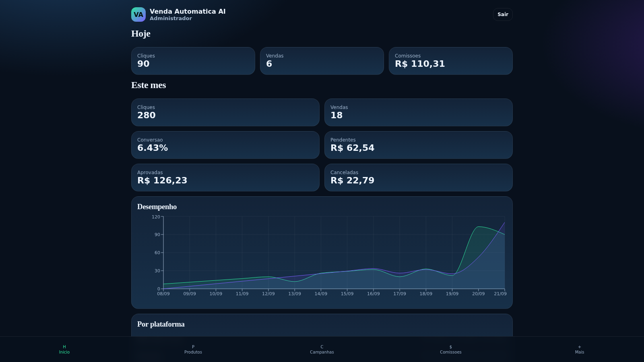Image resolution: width=644 pixels, height=362 pixels.
Task: Click the Aprovadas R$ 126,23 card
Action: (x=225, y=177)
